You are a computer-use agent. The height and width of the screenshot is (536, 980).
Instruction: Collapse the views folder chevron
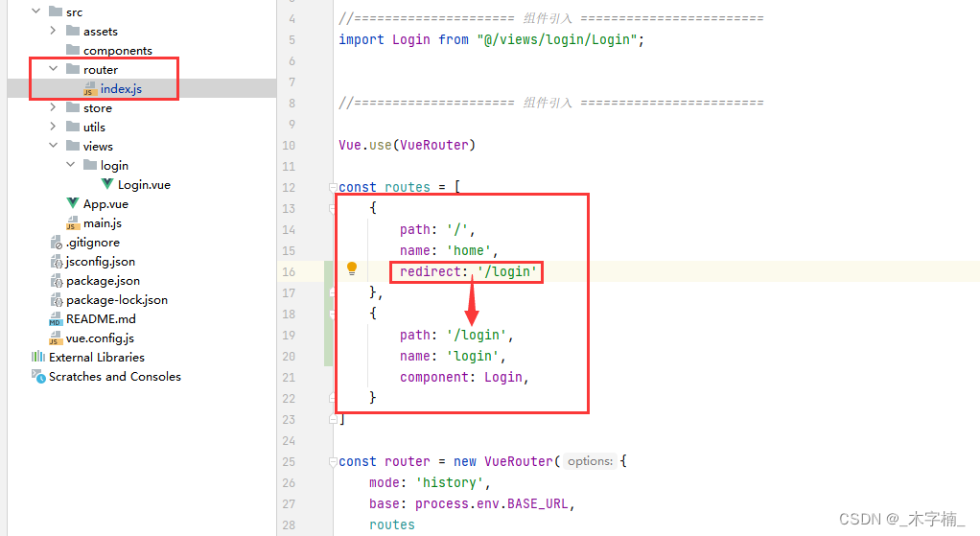point(53,145)
